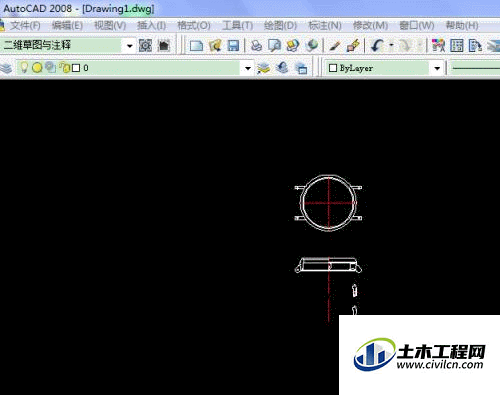
Task: Save the drawing with the floppy icon
Action: 233,45
